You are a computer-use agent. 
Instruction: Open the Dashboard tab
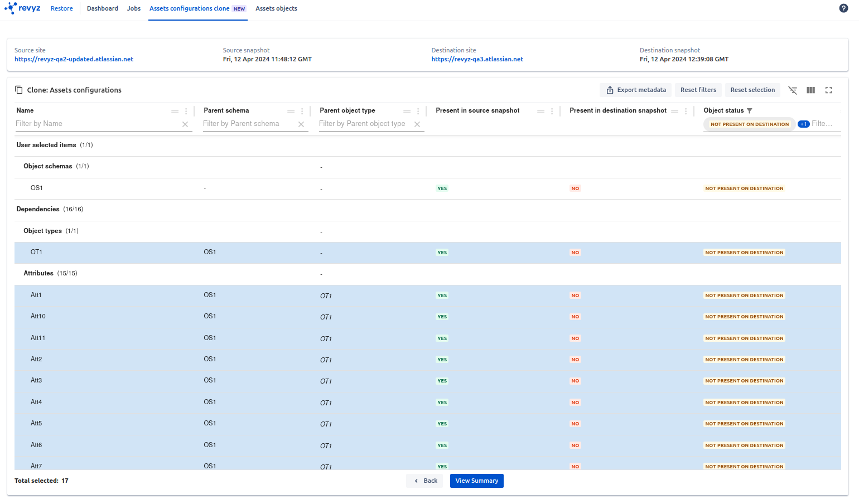point(103,8)
